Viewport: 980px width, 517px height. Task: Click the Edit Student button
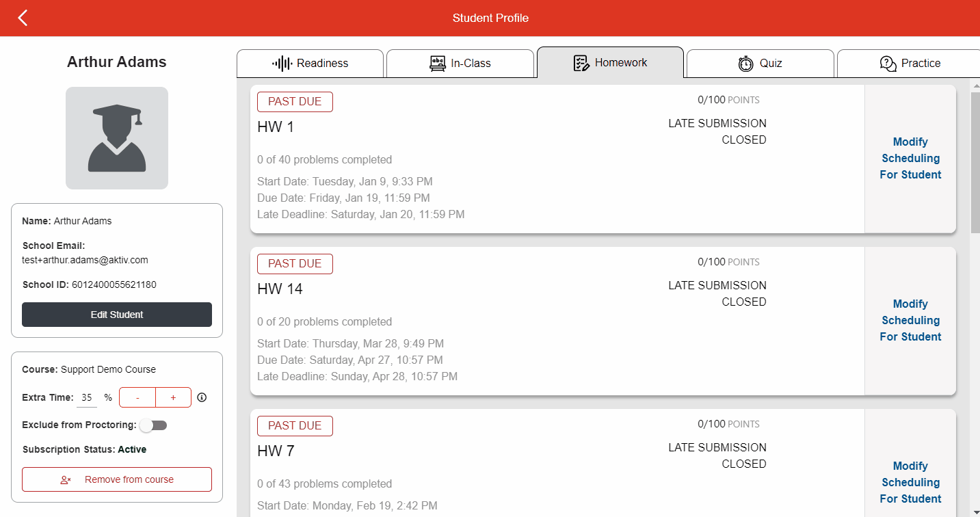tap(116, 315)
